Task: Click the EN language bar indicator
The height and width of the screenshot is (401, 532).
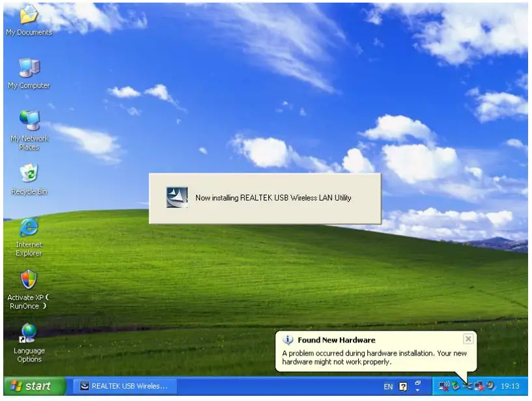Action: tap(388, 387)
